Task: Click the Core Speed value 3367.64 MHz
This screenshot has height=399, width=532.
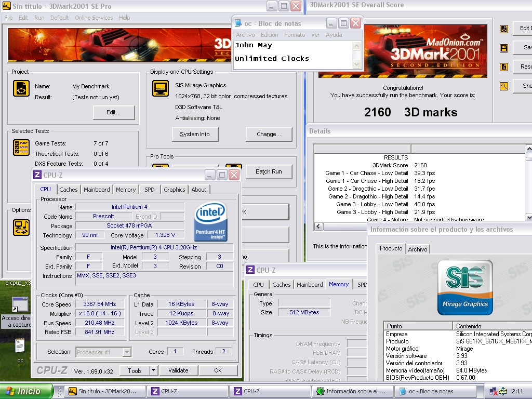Action: tap(99, 304)
